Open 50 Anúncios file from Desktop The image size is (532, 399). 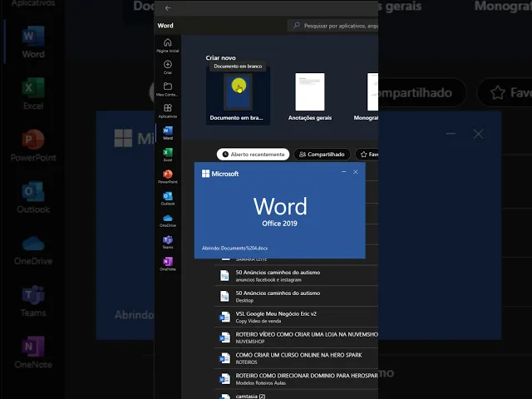296,297
